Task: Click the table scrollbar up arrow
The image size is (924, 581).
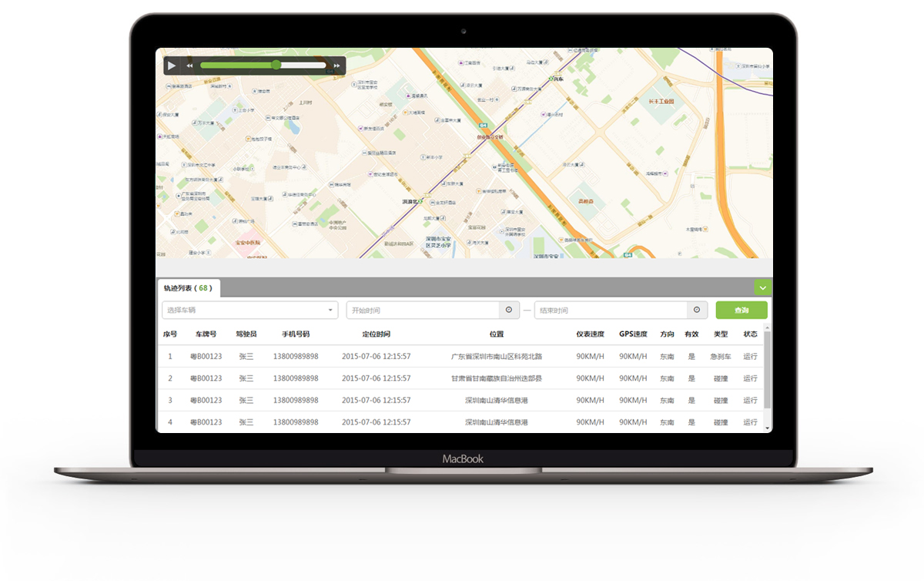Action: tap(767, 327)
